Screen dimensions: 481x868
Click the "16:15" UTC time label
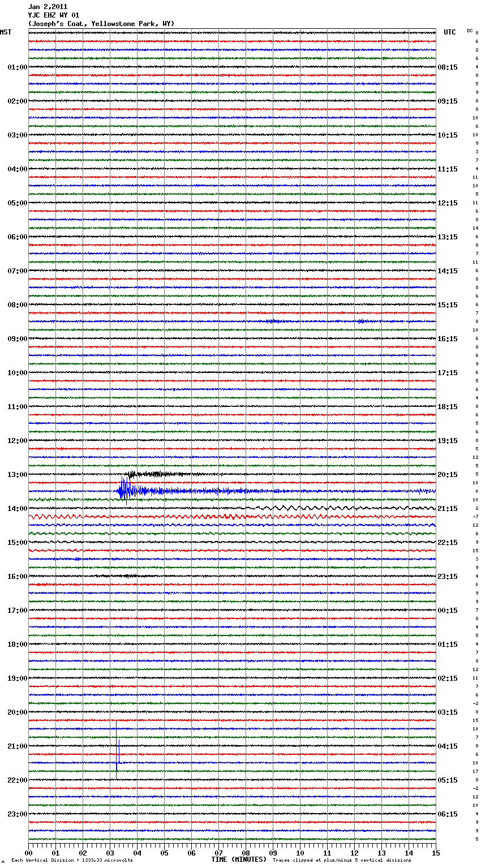pyautogui.click(x=448, y=339)
